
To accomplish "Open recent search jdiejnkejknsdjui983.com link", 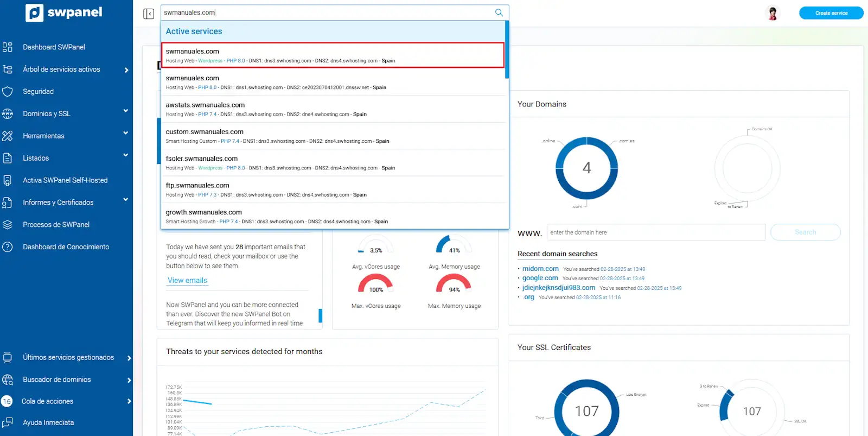I will (559, 288).
